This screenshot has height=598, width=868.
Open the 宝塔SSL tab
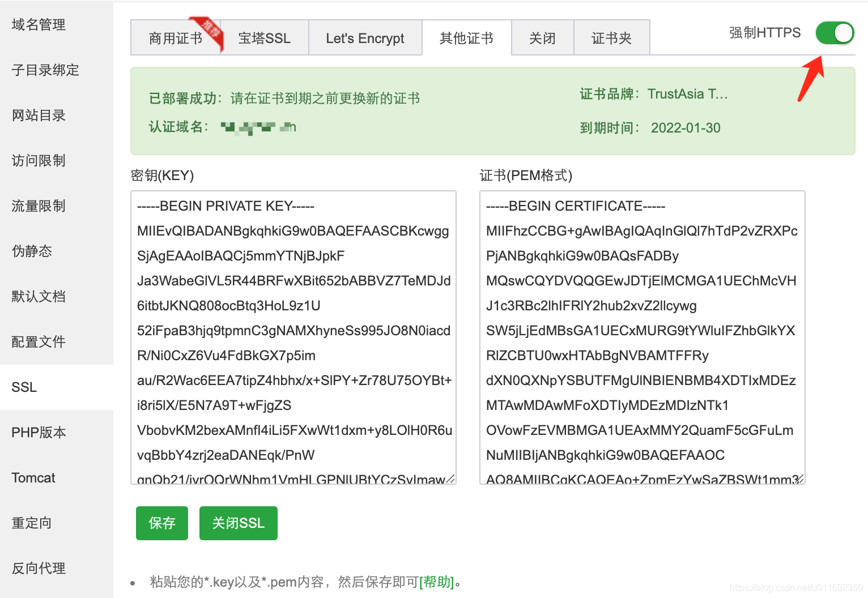tap(265, 37)
